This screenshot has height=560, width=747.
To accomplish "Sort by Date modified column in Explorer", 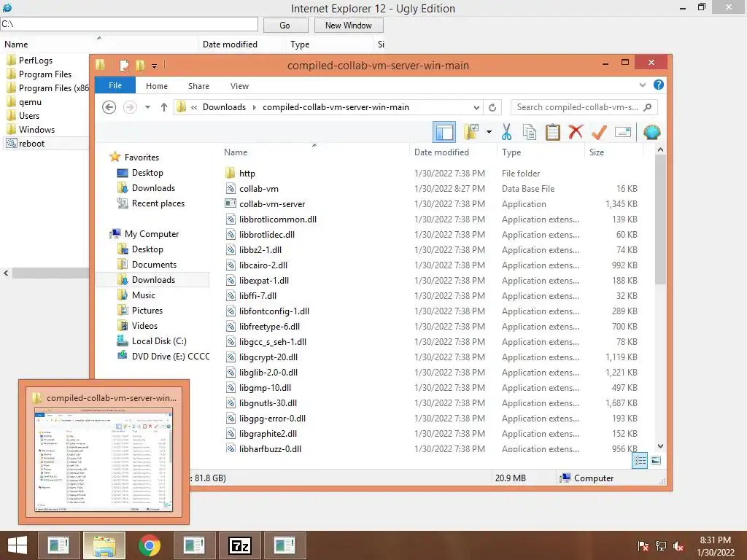I will (x=453, y=152).
